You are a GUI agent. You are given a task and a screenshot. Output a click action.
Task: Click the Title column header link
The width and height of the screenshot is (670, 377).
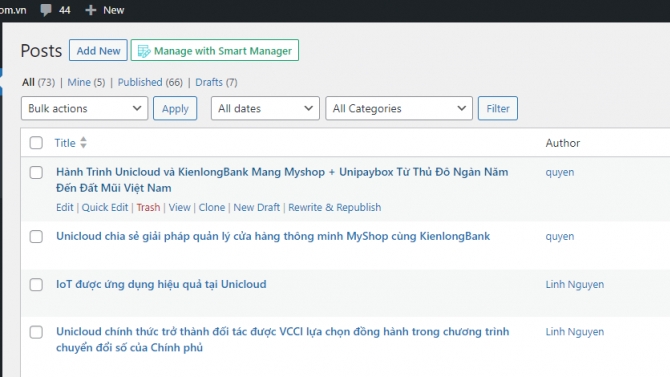65,143
